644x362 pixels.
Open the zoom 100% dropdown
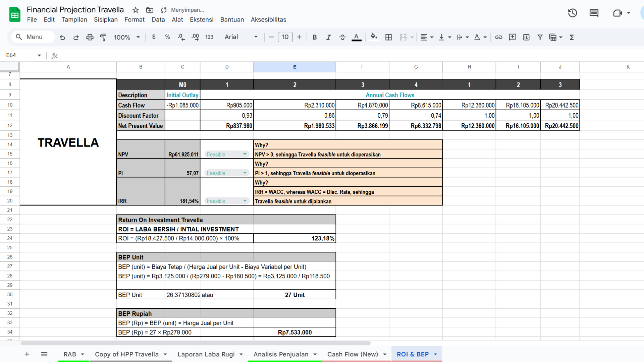pyautogui.click(x=127, y=37)
